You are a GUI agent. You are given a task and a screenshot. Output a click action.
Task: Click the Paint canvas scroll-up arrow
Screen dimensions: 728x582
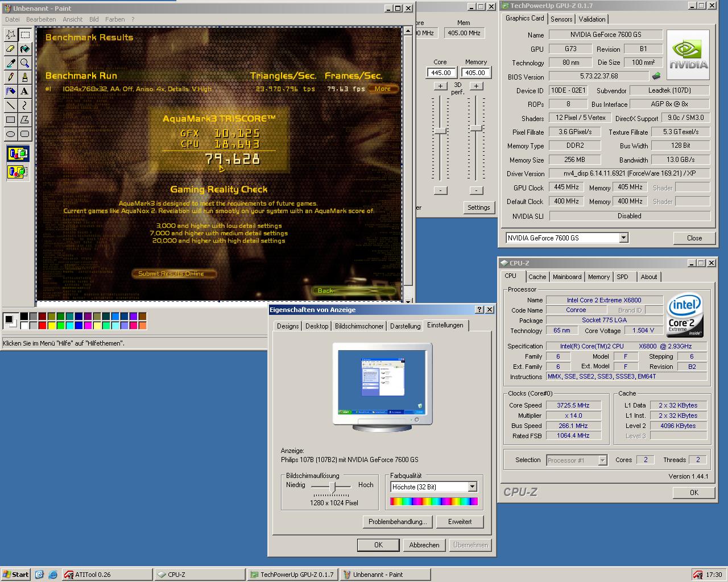pos(408,31)
